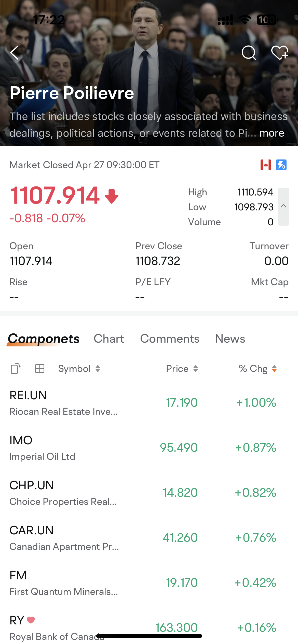Image resolution: width=298 pixels, height=644 pixels.
Task: Open the REI.UN Riocan stock row
Action: pos(149,403)
